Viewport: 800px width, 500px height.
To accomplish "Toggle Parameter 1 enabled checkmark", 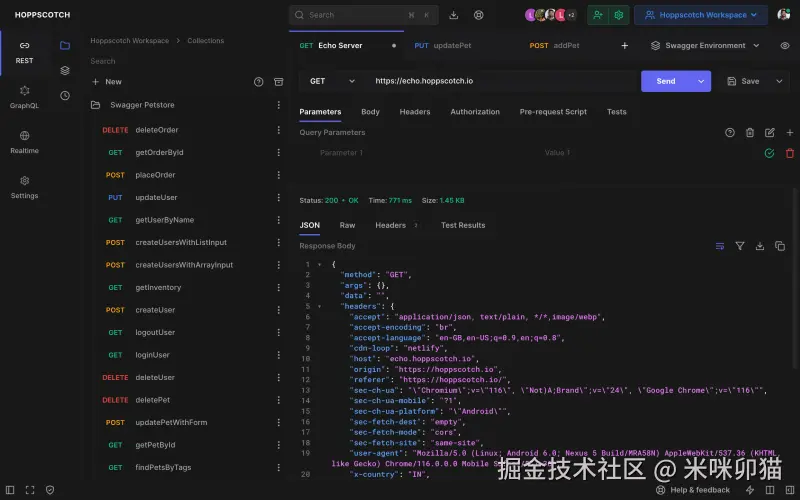I will (x=769, y=153).
